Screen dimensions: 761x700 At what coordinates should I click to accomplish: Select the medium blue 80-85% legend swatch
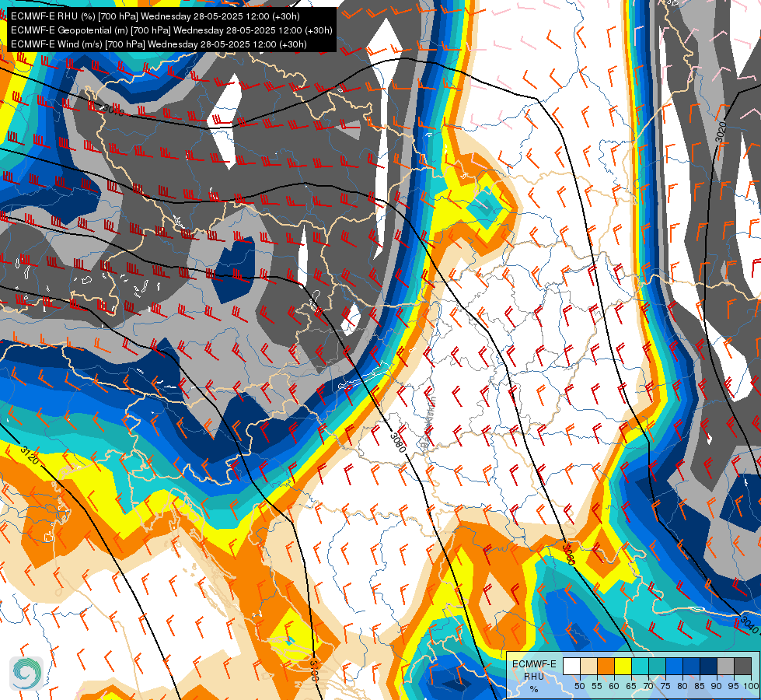click(x=691, y=666)
